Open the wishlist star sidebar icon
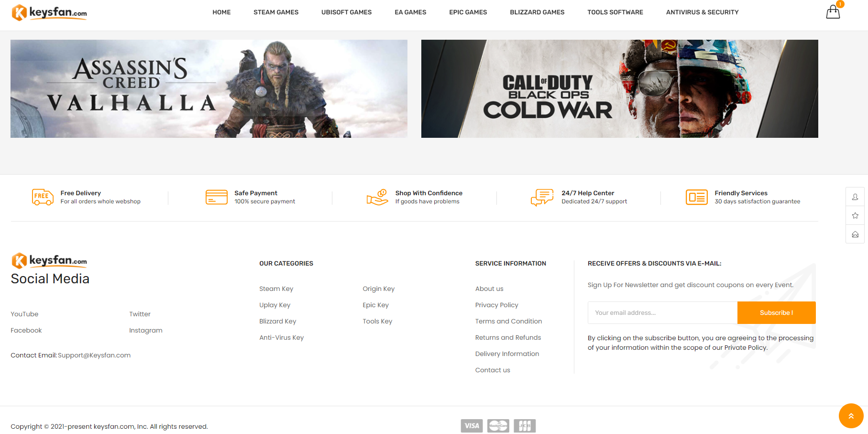This screenshot has height=434, width=868. pos(855,215)
